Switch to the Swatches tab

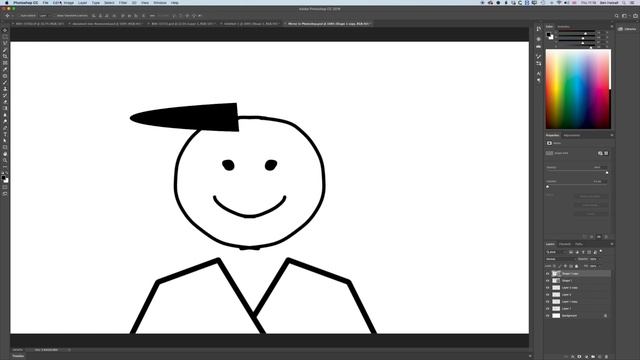[564, 27]
